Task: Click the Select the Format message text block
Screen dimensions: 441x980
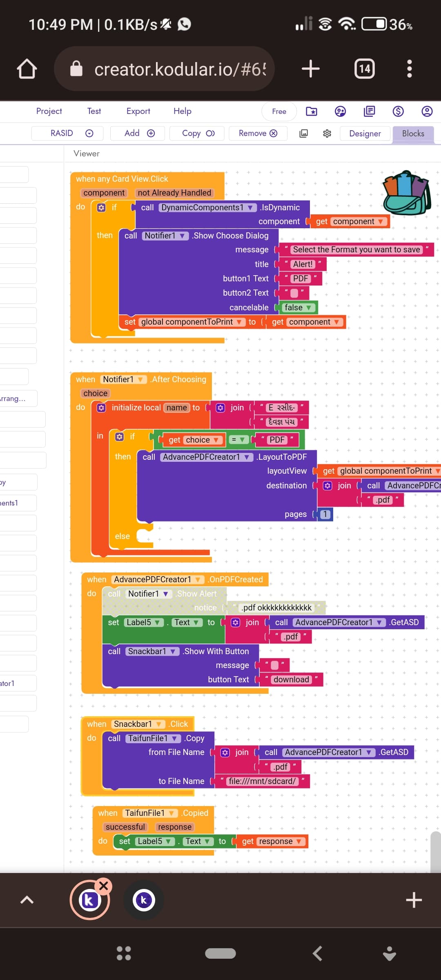Action: coord(356,249)
